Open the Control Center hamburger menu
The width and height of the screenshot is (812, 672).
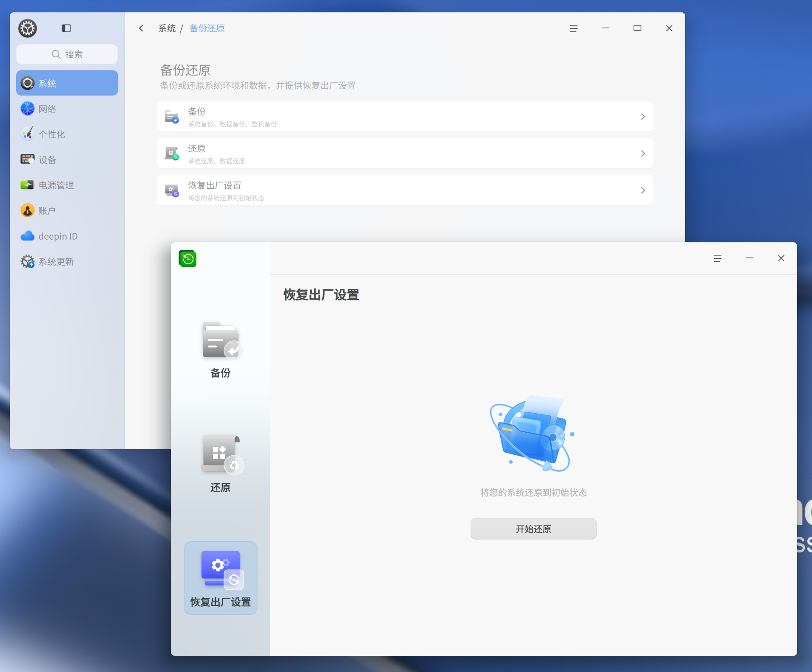tap(574, 28)
